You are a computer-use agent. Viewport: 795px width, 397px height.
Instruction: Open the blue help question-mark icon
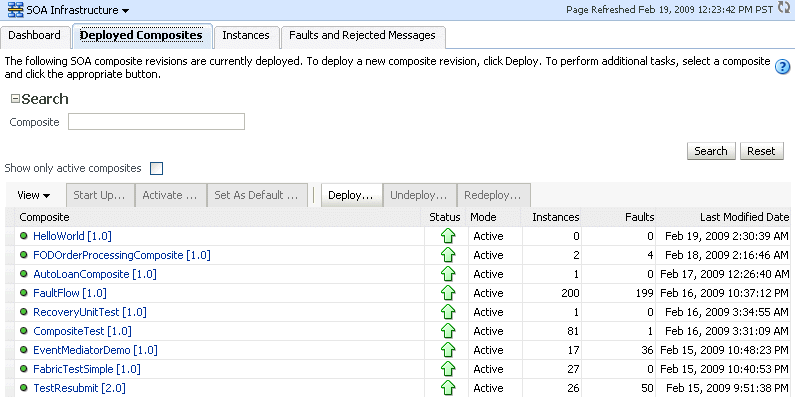point(783,66)
